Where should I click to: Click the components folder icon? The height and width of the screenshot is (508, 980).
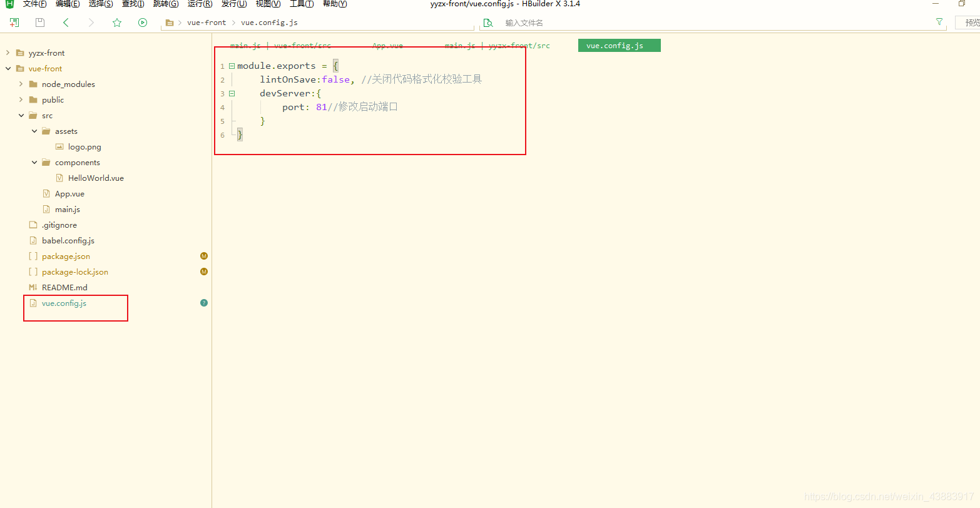point(46,163)
